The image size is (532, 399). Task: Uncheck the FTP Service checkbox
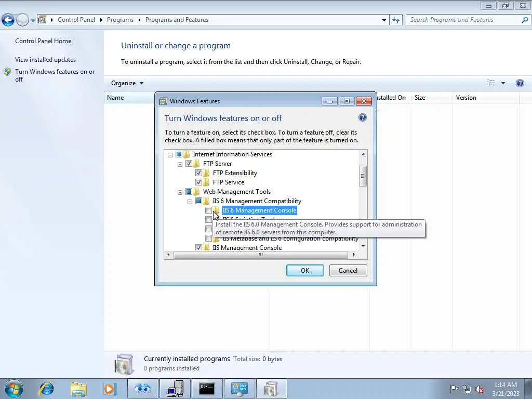click(x=198, y=182)
